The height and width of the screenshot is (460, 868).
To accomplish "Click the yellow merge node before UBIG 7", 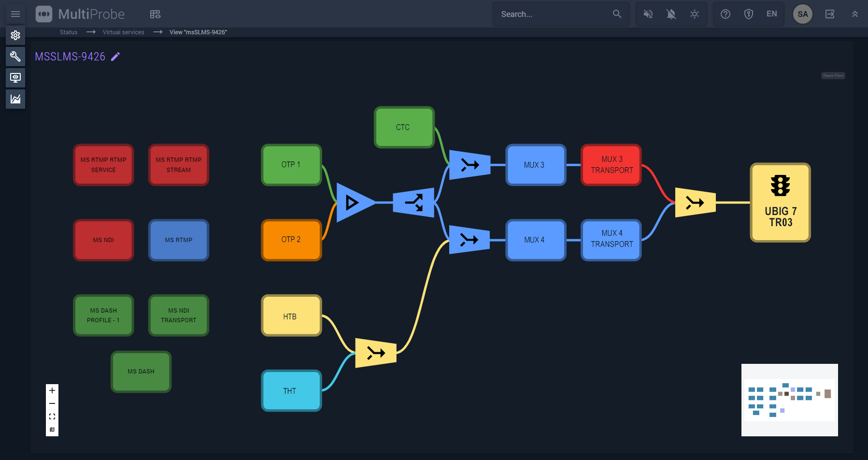I will point(696,202).
